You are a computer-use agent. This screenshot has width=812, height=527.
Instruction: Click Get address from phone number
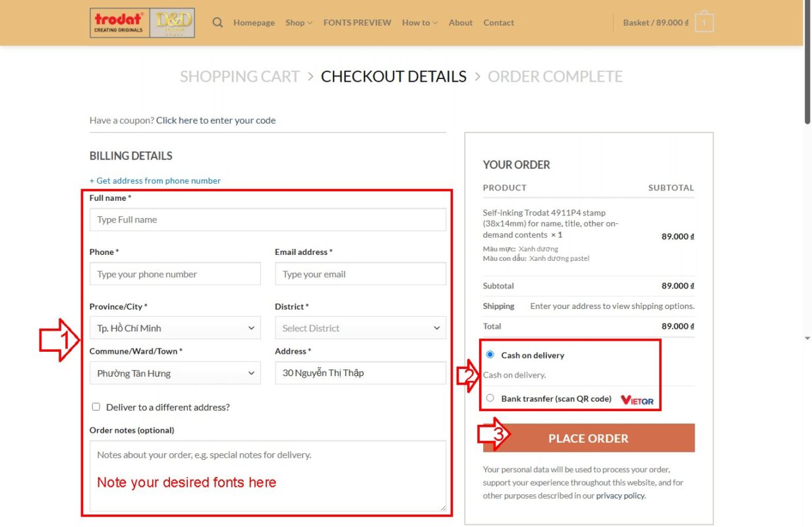[155, 180]
